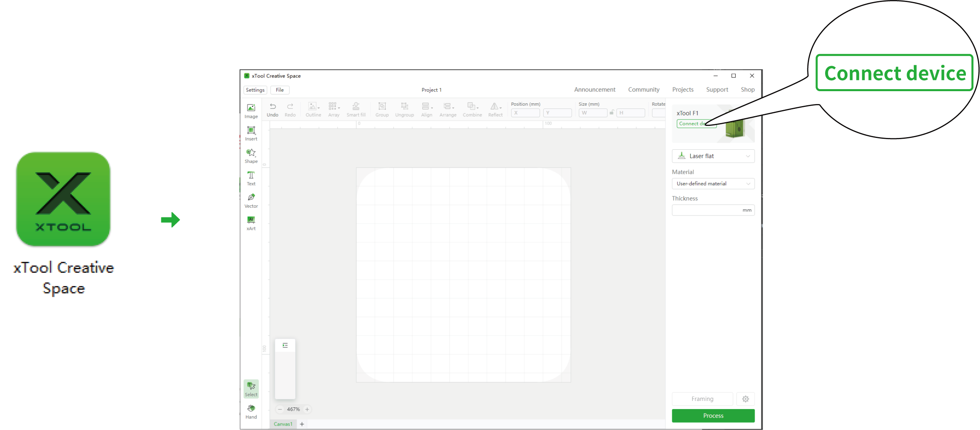Select the Insert tool in sidebar

click(251, 133)
